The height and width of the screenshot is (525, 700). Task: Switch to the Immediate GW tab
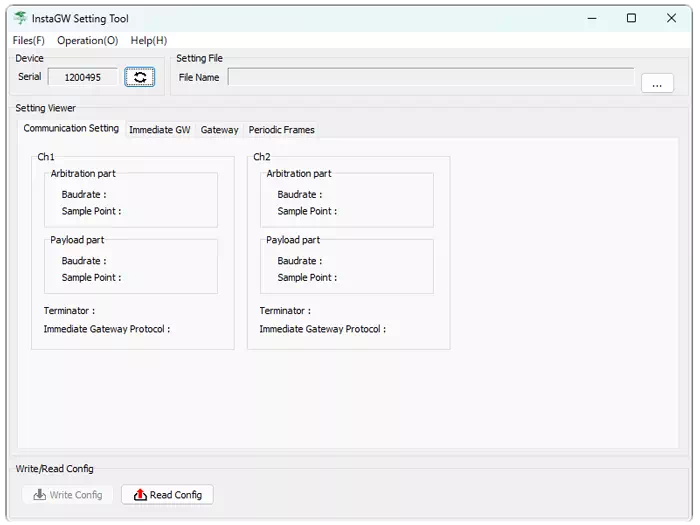(159, 130)
